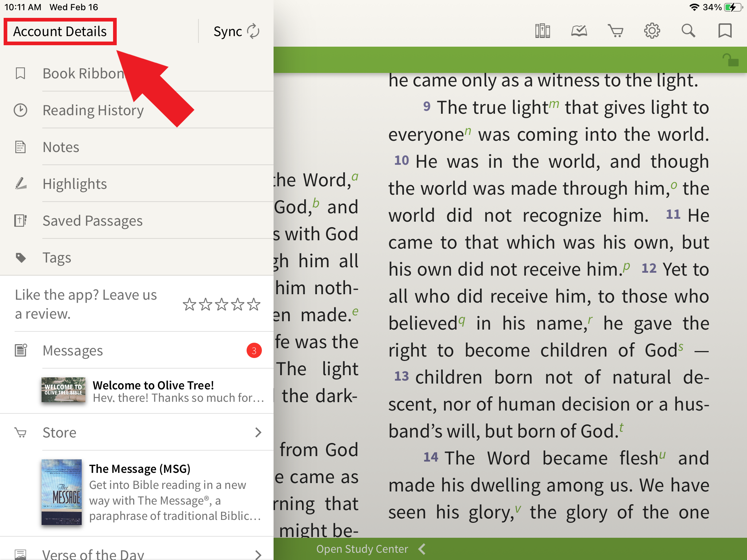
Task: Tap footnote p after 'receive him.'
Action: coord(626,267)
